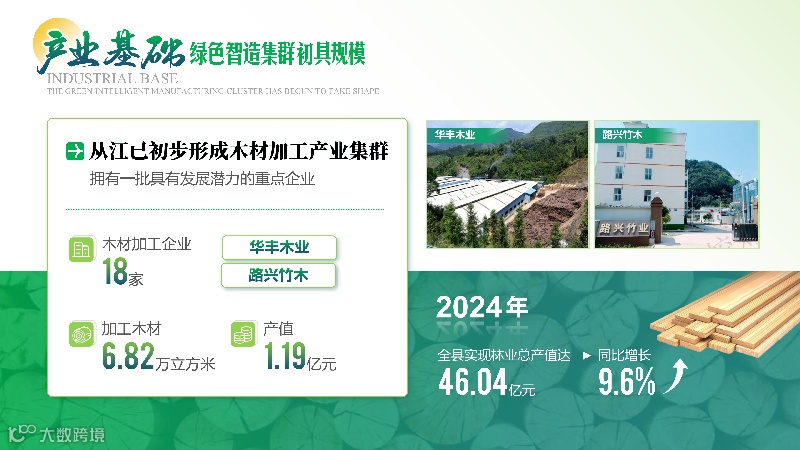Select the figure 9.6%
Screen dimensions: 800x450
click(627, 382)
